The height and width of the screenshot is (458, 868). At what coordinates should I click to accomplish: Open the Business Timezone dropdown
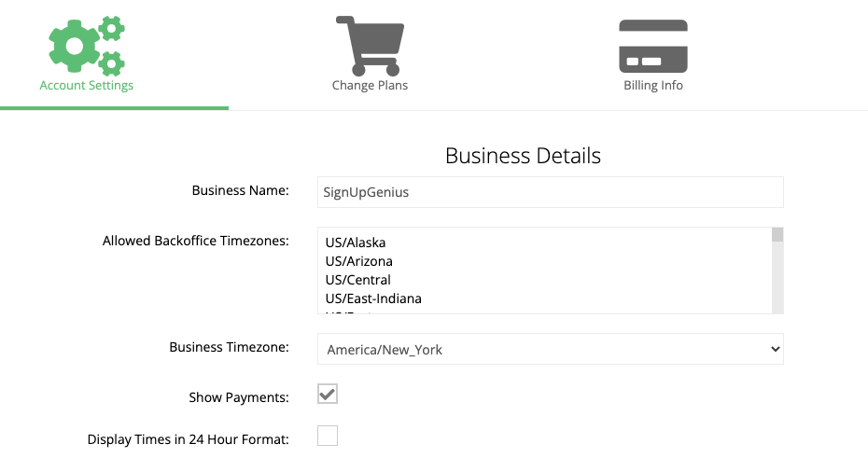(551, 349)
